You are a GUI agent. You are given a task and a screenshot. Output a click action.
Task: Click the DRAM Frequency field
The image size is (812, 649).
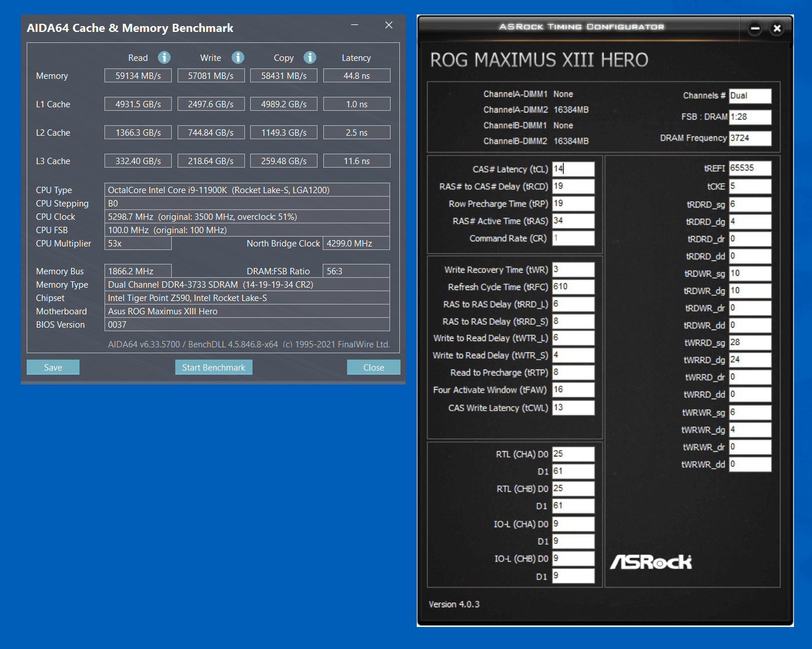coord(750,138)
